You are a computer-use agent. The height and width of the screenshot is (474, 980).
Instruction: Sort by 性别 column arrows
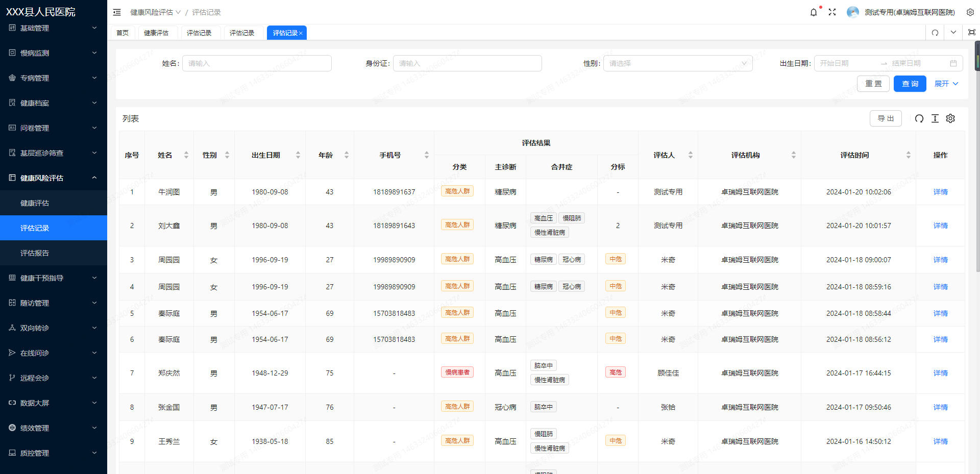[x=227, y=155]
